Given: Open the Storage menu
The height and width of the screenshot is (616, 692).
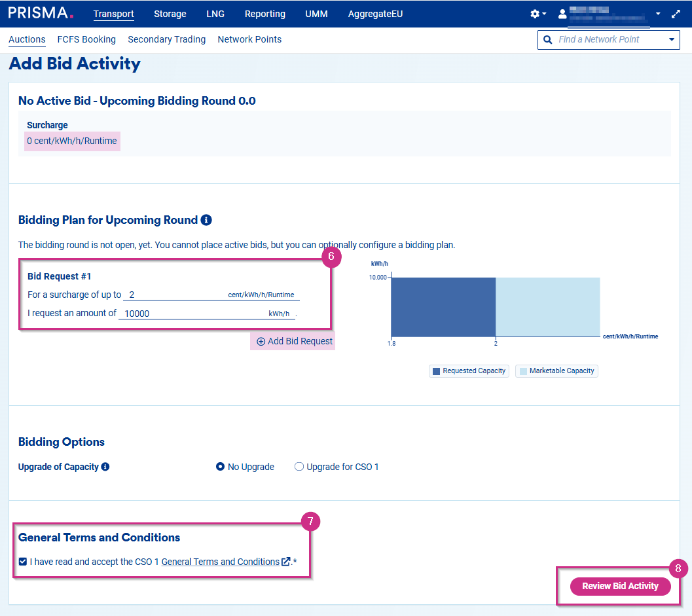Looking at the screenshot, I should [x=170, y=14].
